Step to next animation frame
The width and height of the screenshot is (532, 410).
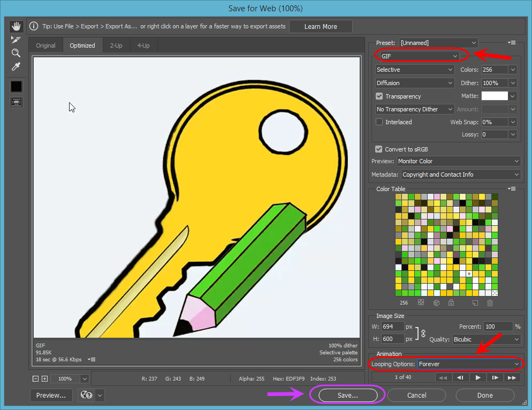[495, 377]
